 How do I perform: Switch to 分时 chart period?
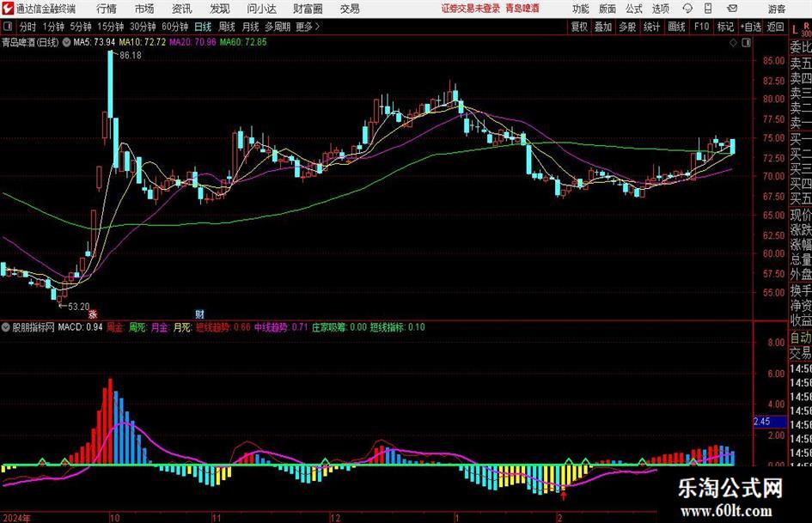pos(27,27)
